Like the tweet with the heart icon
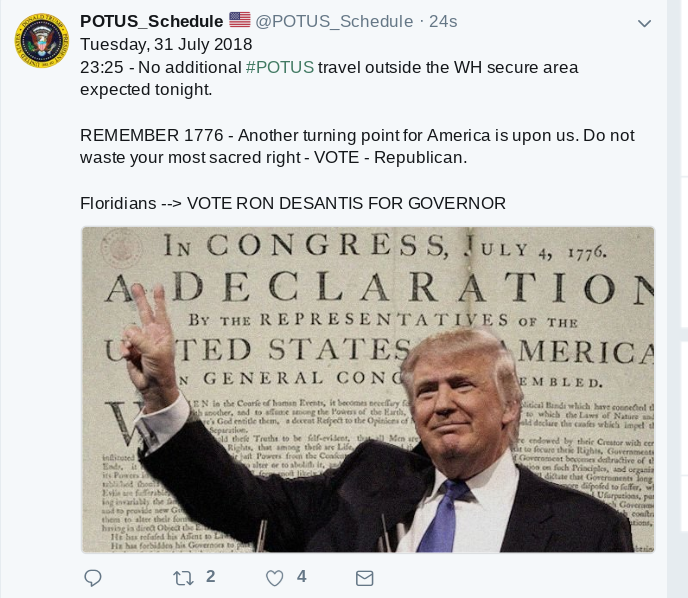688x598 pixels. click(275, 578)
